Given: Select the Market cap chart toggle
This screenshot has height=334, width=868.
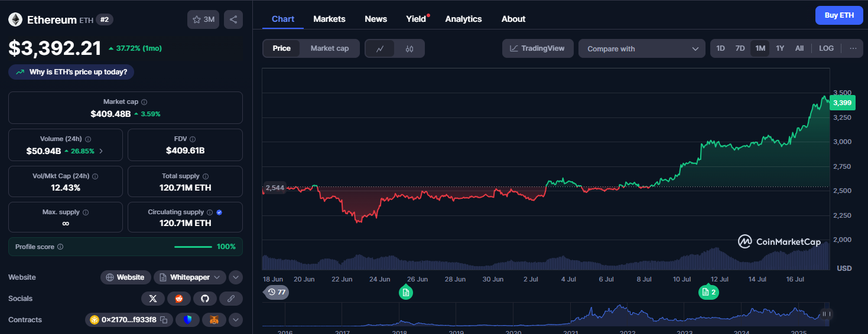Looking at the screenshot, I should (x=330, y=48).
